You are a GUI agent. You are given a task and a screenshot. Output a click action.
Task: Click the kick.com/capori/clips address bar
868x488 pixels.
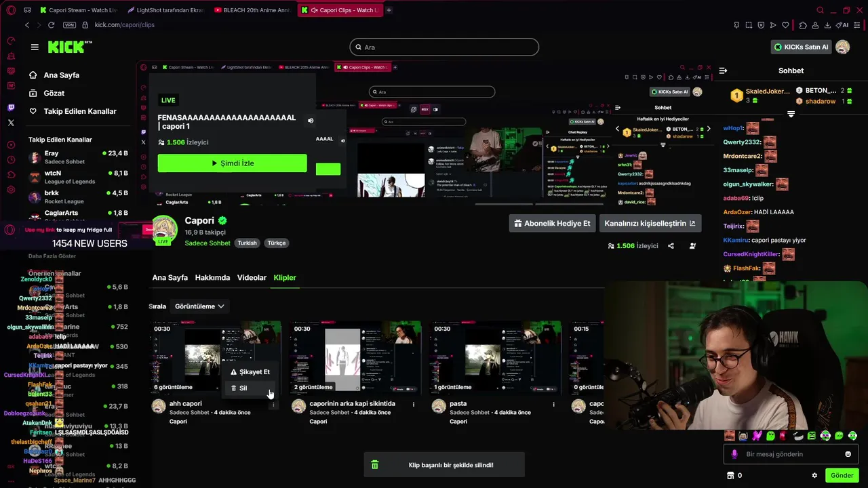(125, 25)
